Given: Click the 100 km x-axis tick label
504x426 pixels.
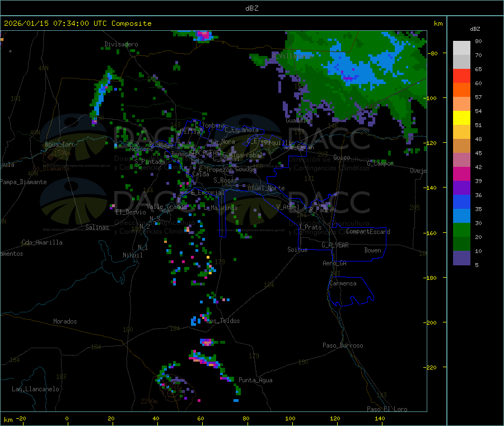Looking at the screenshot, I should [290, 418].
